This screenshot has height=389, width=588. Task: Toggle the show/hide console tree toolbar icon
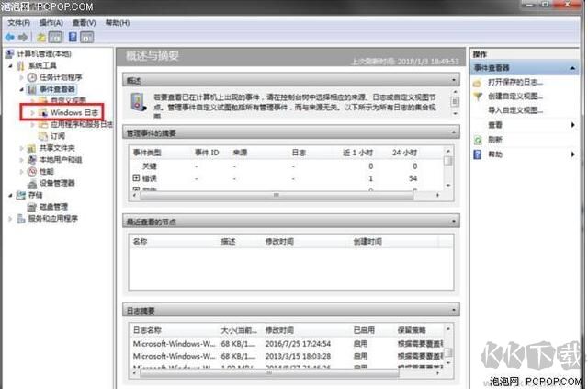(x=55, y=37)
